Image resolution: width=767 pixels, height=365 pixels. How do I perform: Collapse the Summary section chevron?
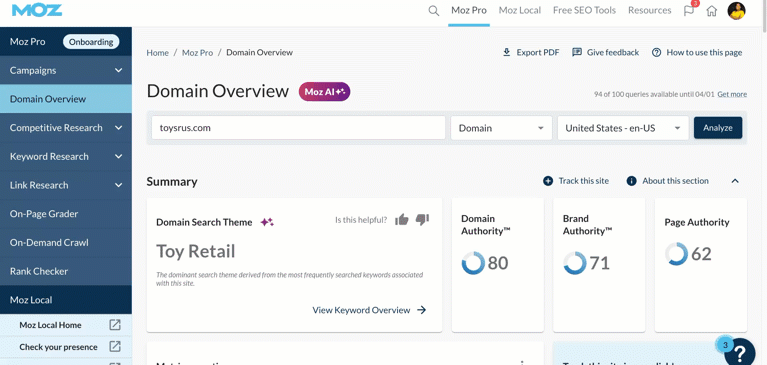click(735, 181)
